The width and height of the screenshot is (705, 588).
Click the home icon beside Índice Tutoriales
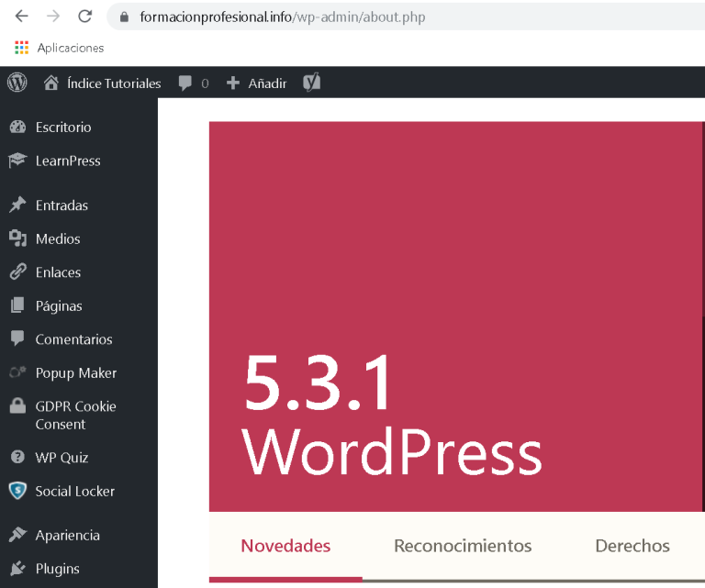pyautogui.click(x=51, y=83)
